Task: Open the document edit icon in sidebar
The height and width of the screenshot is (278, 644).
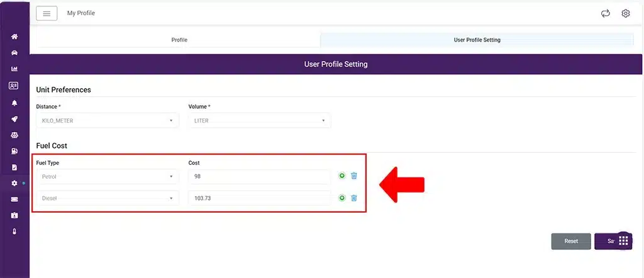Action: click(14, 167)
